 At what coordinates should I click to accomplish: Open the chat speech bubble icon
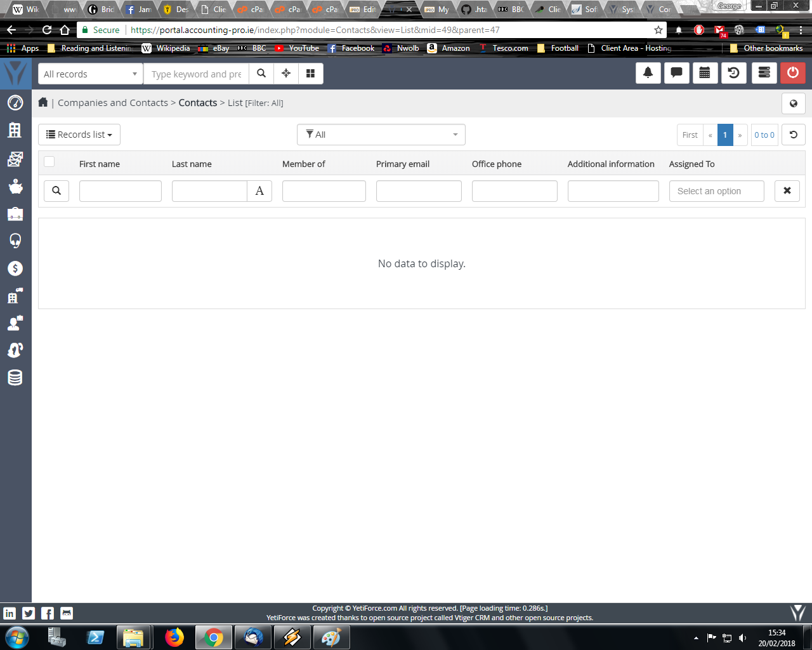(677, 73)
